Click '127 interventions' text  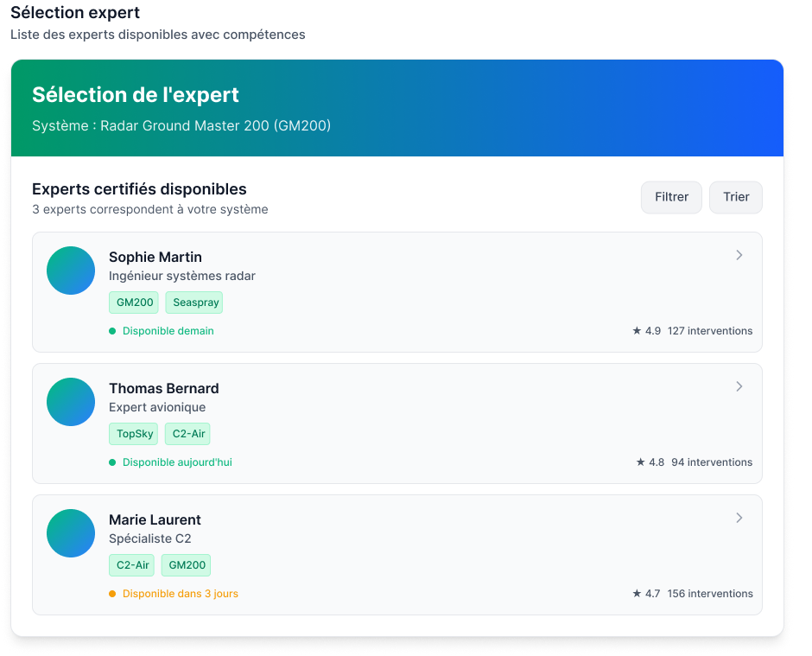pos(710,331)
